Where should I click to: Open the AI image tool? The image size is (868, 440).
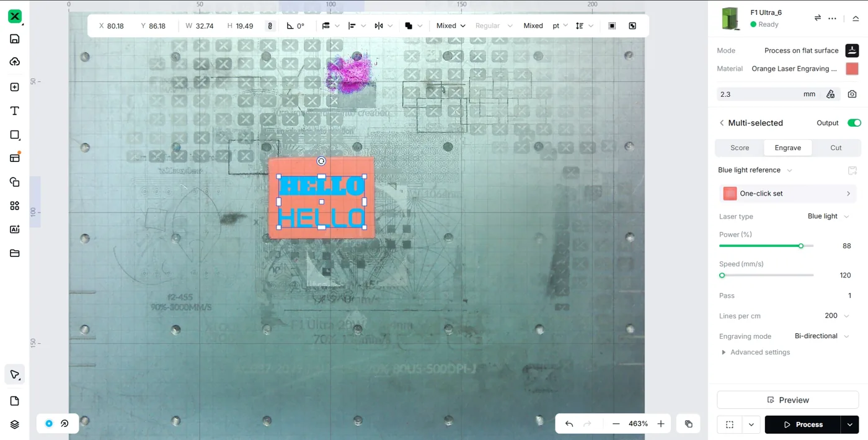15,229
